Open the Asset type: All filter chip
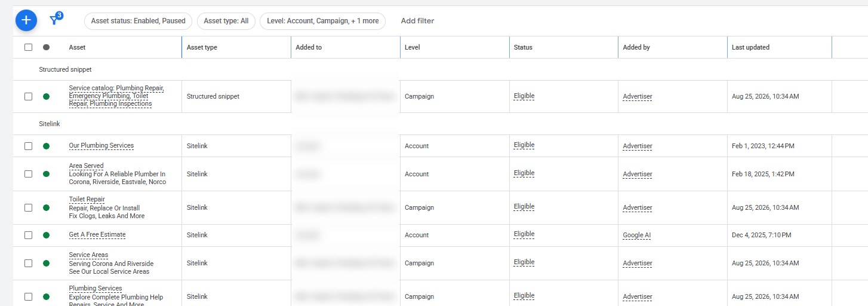The width and height of the screenshot is (868, 306). (x=226, y=21)
